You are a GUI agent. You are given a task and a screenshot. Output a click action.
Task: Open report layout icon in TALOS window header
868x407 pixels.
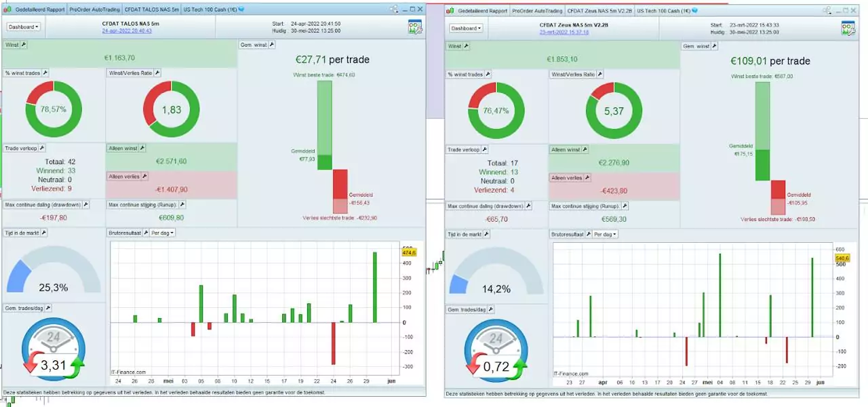pyautogui.click(x=415, y=28)
